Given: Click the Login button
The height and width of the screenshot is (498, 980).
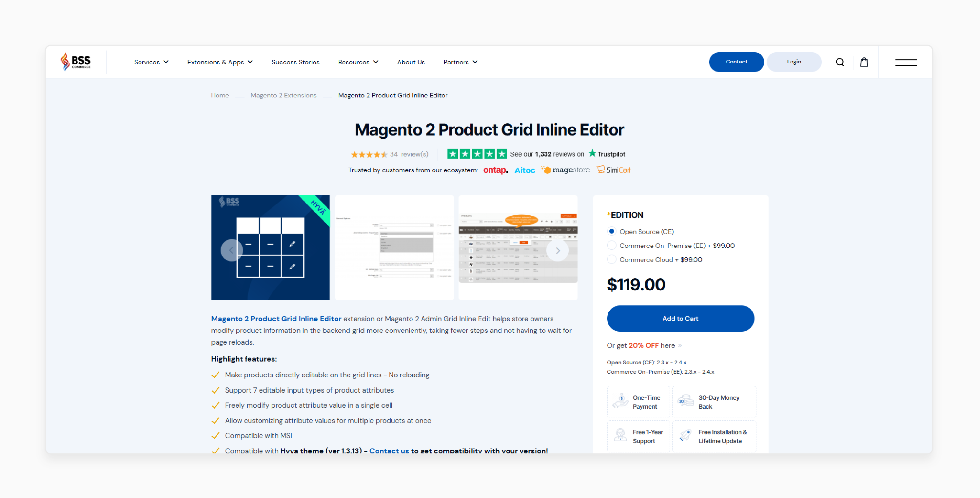Looking at the screenshot, I should pyautogui.click(x=794, y=62).
